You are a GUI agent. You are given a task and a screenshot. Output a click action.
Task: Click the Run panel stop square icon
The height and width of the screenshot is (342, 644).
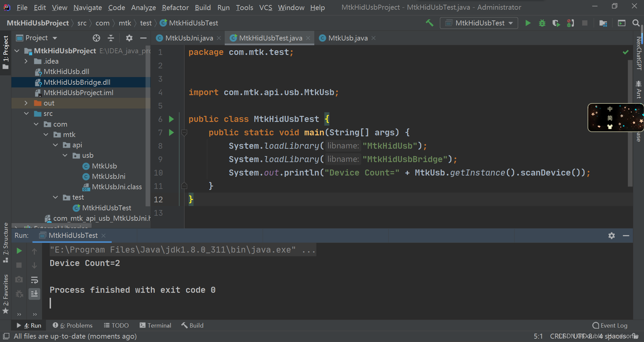[x=19, y=265]
